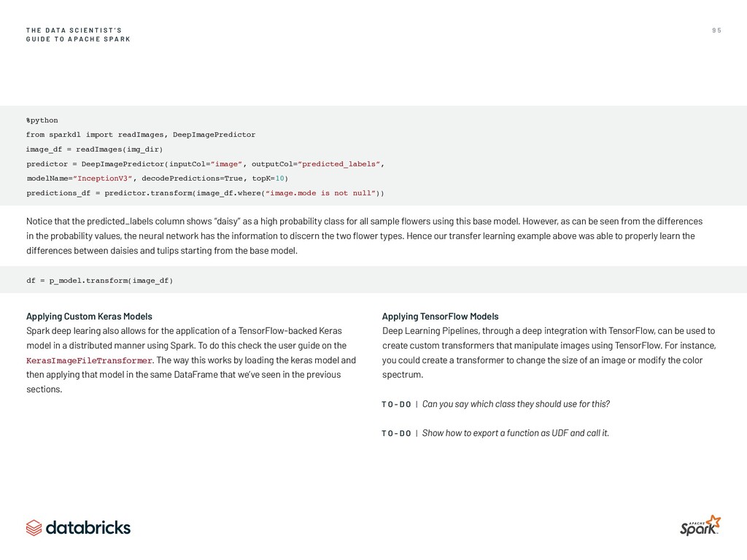The width and height of the screenshot is (747, 560).
Task: Click the "predicted_labels" string in code
Action: tap(338, 164)
